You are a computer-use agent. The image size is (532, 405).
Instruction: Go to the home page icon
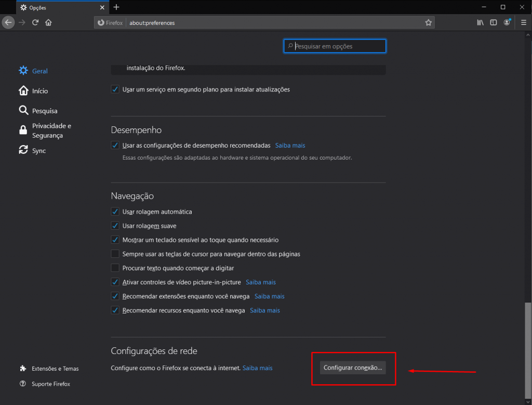pyautogui.click(x=48, y=22)
